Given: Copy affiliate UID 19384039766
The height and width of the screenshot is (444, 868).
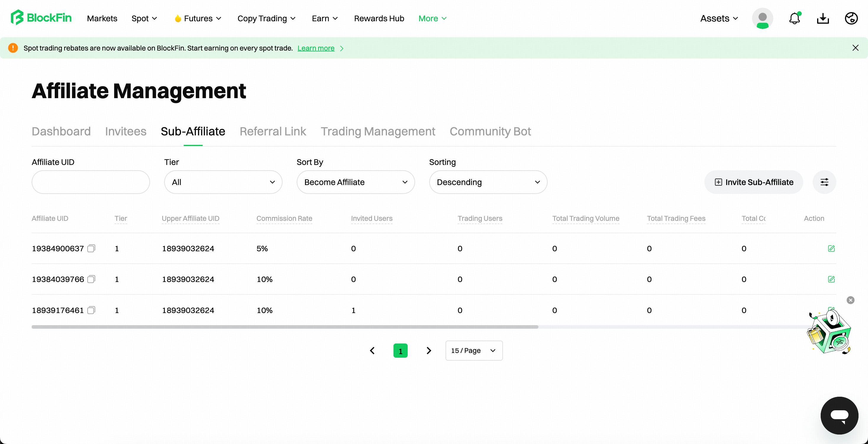Looking at the screenshot, I should tap(91, 279).
